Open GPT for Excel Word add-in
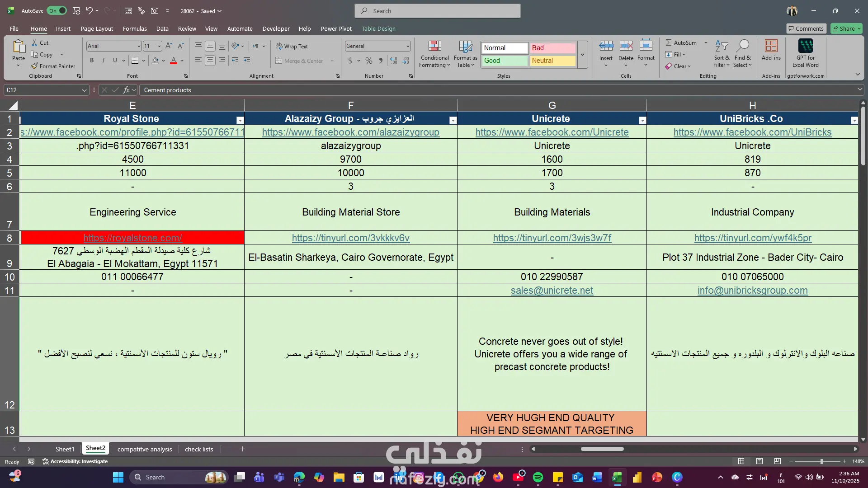The width and height of the screenshot is (868, 488). (805, 46)
